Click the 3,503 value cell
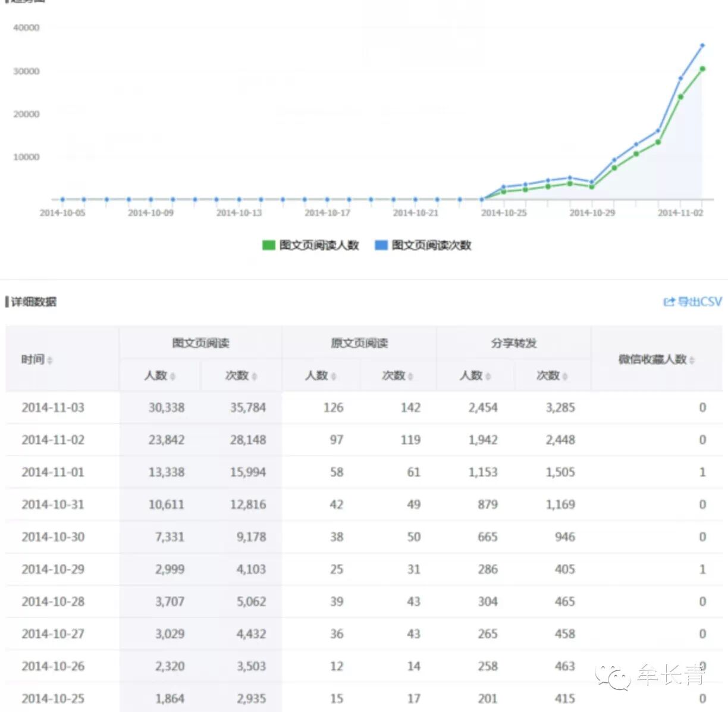Viewport: 728px width, 712px height. 251,666
